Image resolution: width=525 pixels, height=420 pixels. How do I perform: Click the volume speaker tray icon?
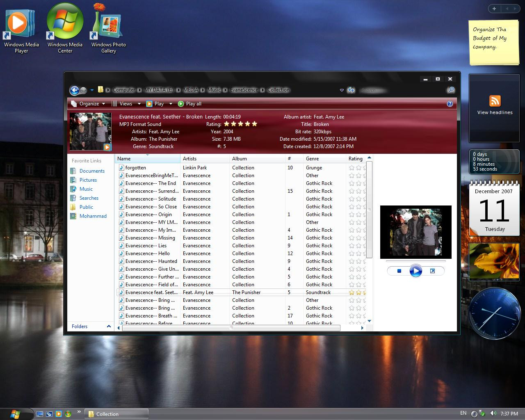point(493,413)
